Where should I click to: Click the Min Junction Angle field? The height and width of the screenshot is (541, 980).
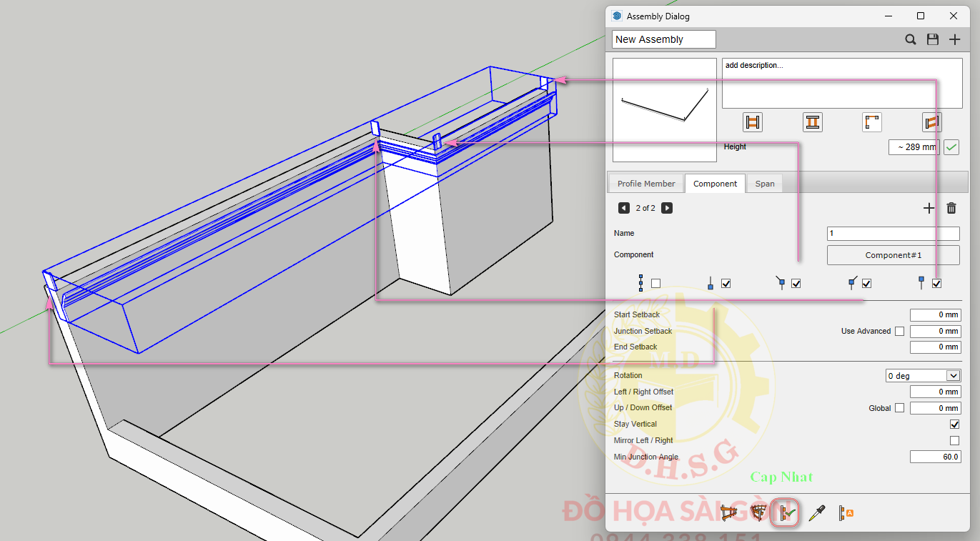coord(935,457)
